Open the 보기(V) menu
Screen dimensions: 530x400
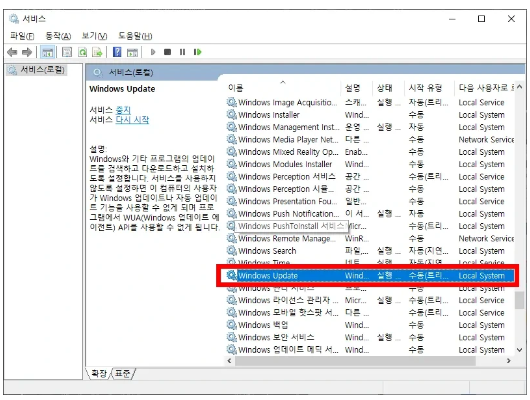[x=95, y=36]
